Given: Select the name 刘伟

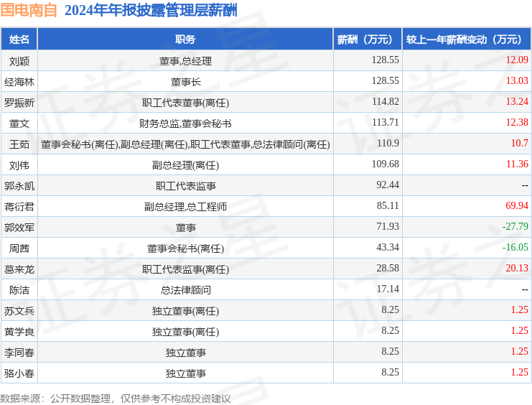Looking at the screenshot, I should point(19,166).
